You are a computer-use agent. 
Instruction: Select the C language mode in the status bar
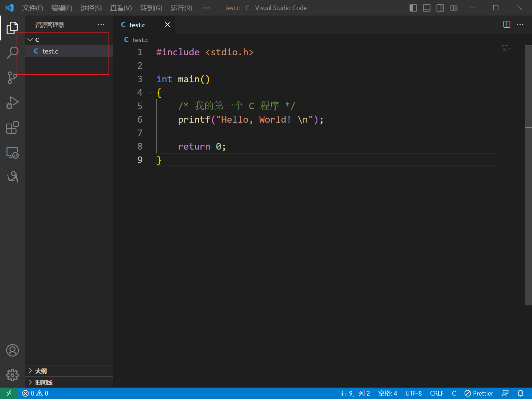[x=454, y=393]
